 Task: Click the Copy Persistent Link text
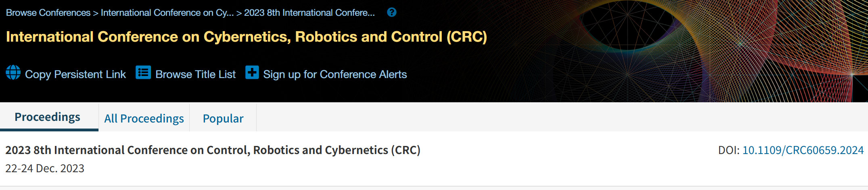pyautogui.click(x=75, y=74)
